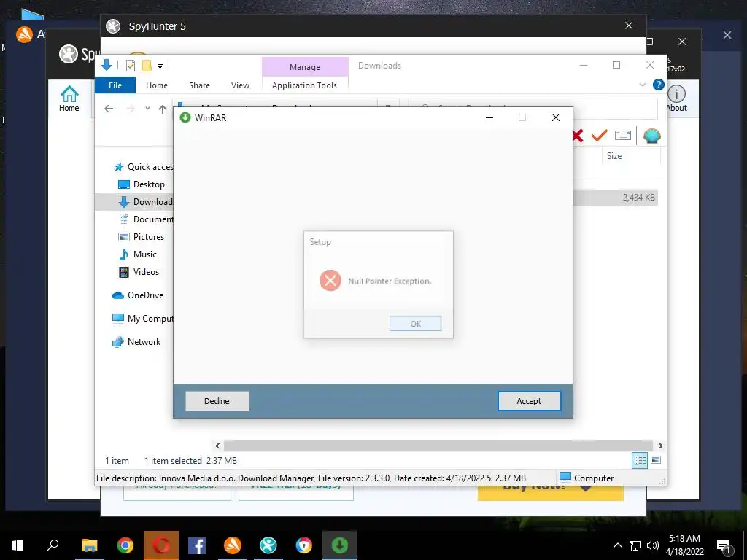Expand recent locations dropdown in Explorer
The image size is (747, 560).
[147, 109]
